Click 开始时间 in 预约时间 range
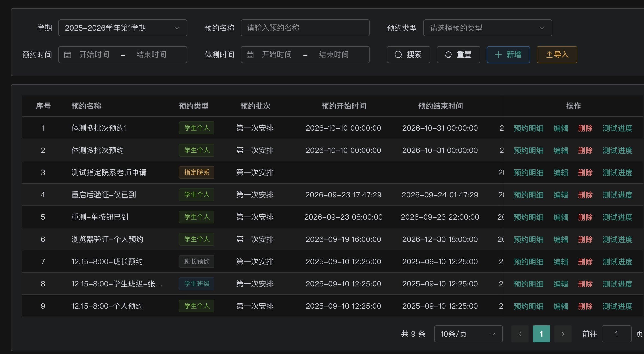 click(x=94, y=55)
